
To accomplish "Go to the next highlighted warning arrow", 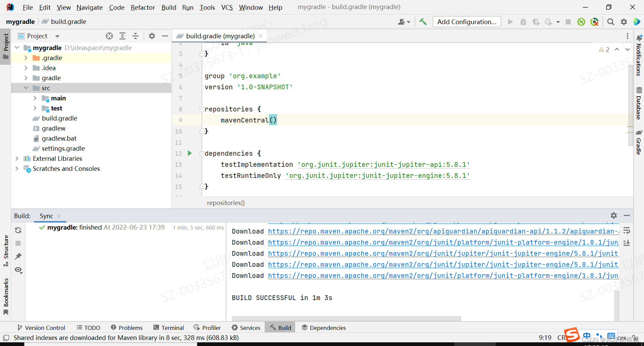I will pos(627,50).
